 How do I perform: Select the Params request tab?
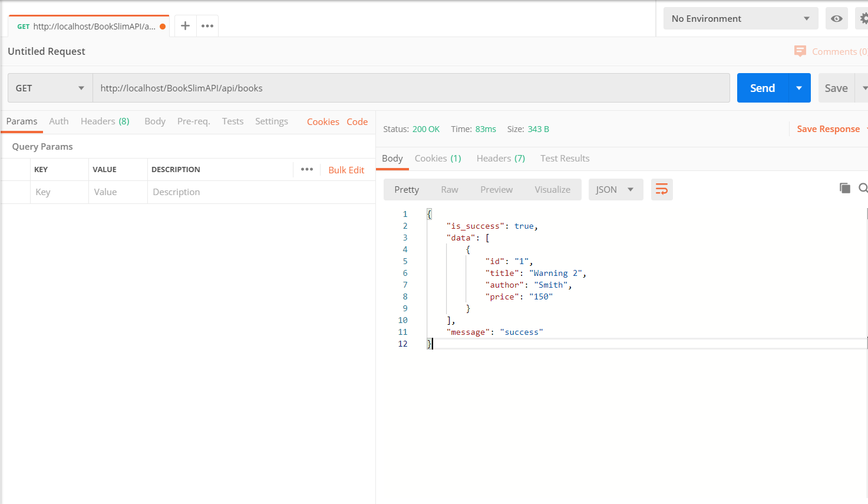pyautogui.click(x=22, y=121)
